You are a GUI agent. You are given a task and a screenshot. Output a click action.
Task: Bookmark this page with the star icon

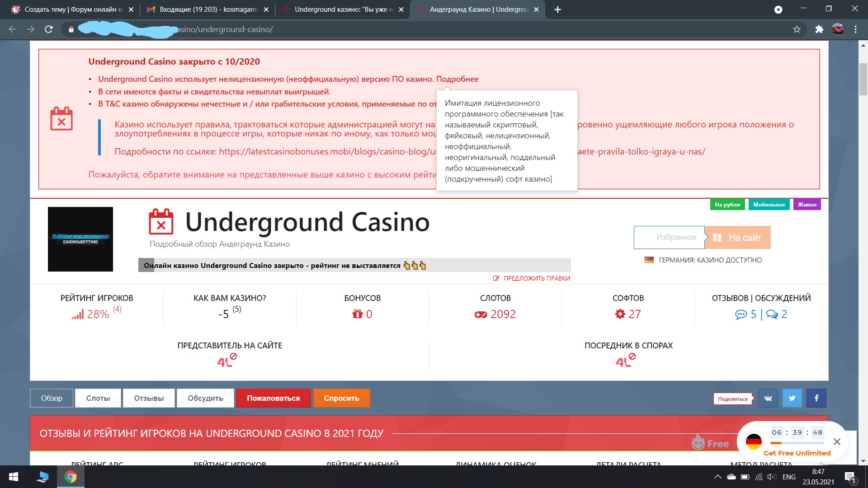(x=797, y=29)
